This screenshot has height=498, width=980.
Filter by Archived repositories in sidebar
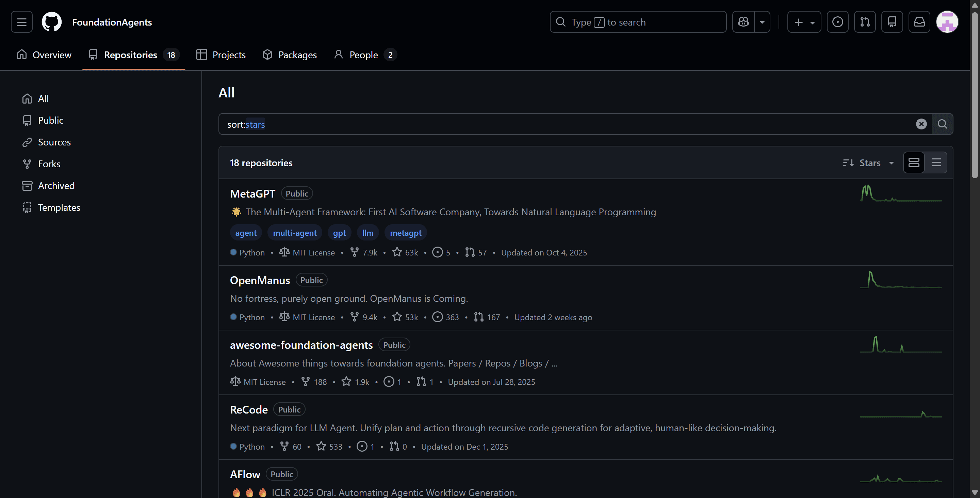[x=56, y=186]
